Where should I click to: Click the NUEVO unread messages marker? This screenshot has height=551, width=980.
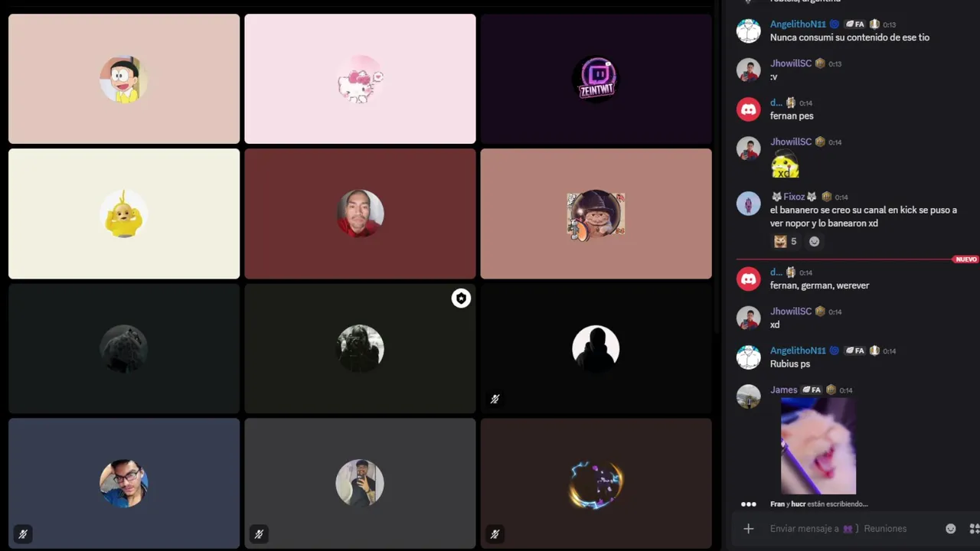(966, 259)
